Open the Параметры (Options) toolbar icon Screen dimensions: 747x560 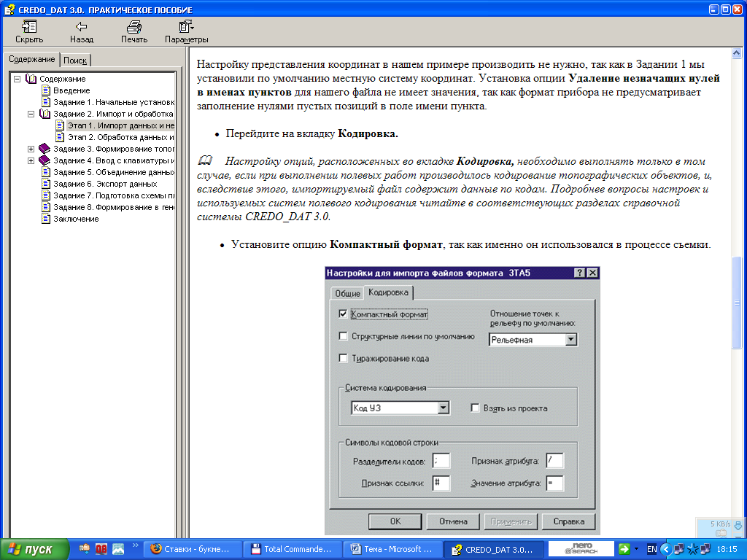(186, 27)
